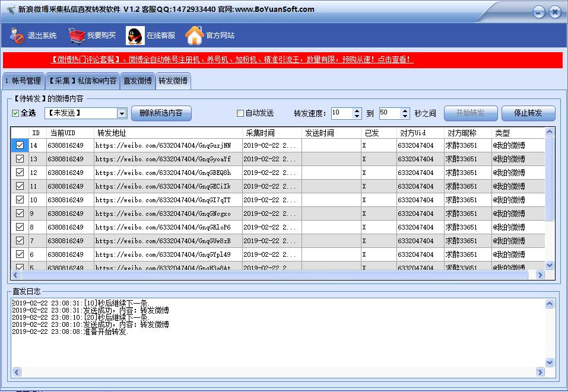Viewport: 568px width, 392px height.
Task: Uncheck the row with ID 13
Action: click(x=20, y=159)
